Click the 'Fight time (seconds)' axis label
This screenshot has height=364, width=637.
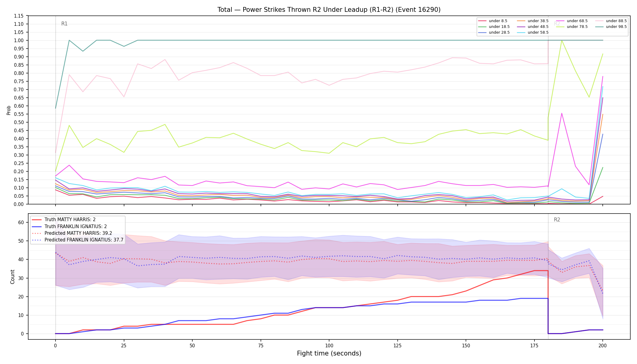tap(329, 353)
